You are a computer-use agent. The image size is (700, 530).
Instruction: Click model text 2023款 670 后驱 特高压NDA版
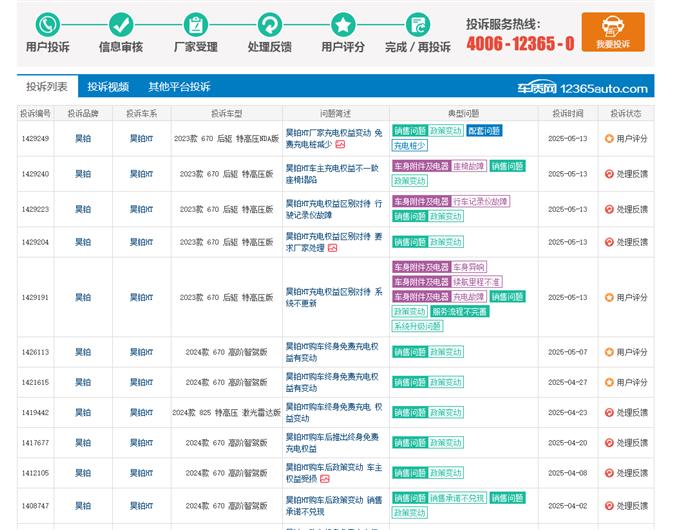coord(226,138)
